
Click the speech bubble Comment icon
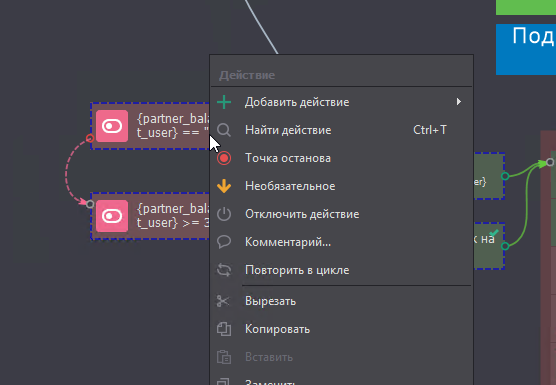coord(224,242)
